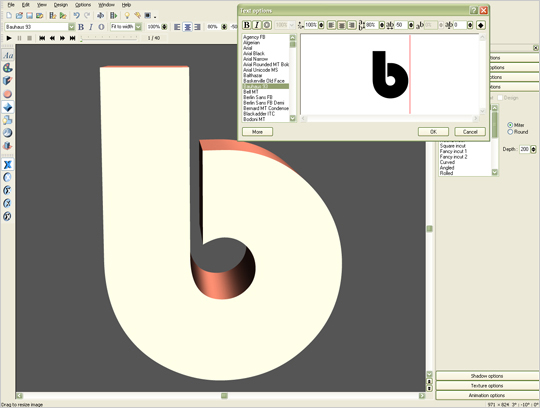Click the canvas horizontal scrollbar thumb
Image resolution: width=540 pixels, height=408 pixels.
coord(224,396)
